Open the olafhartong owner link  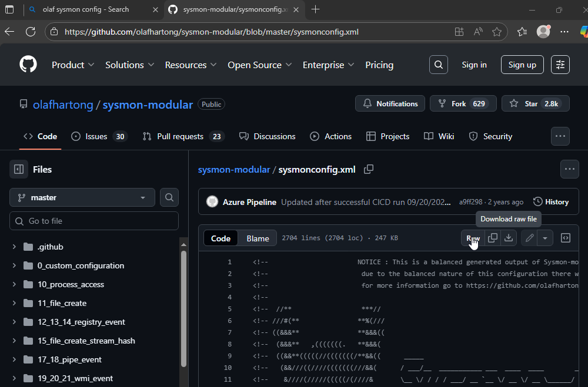pyautogui.click(x=63, y=105)
